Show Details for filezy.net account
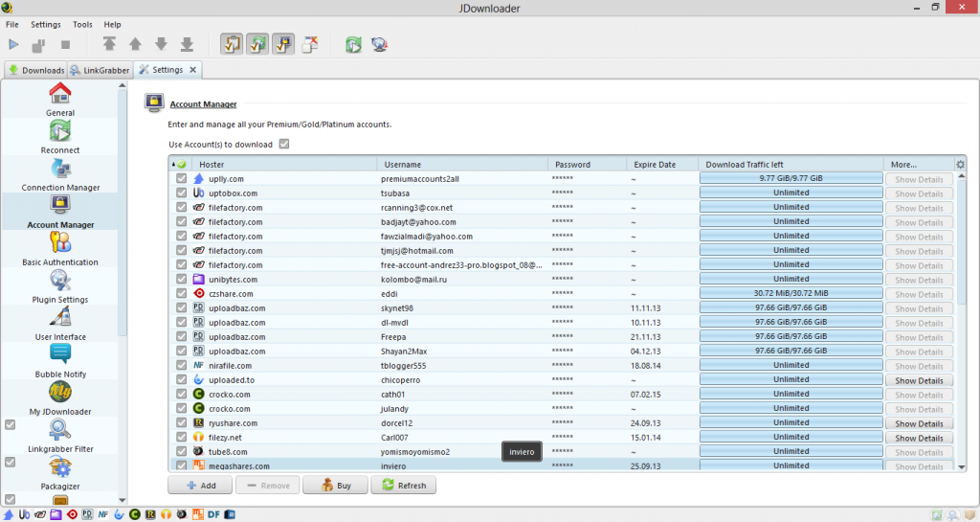 point(919,438)
